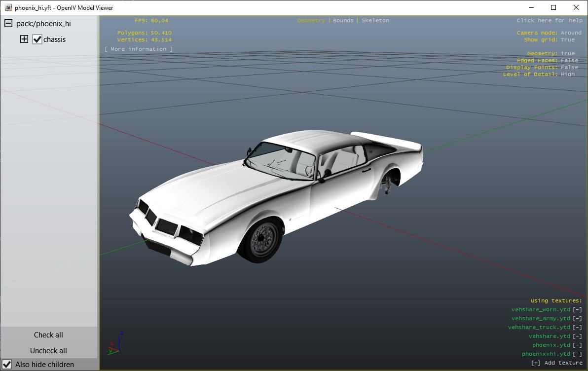Click the phoenix+hi.ytd texture name
The image size is (588, 371).
tap(546, 354)
